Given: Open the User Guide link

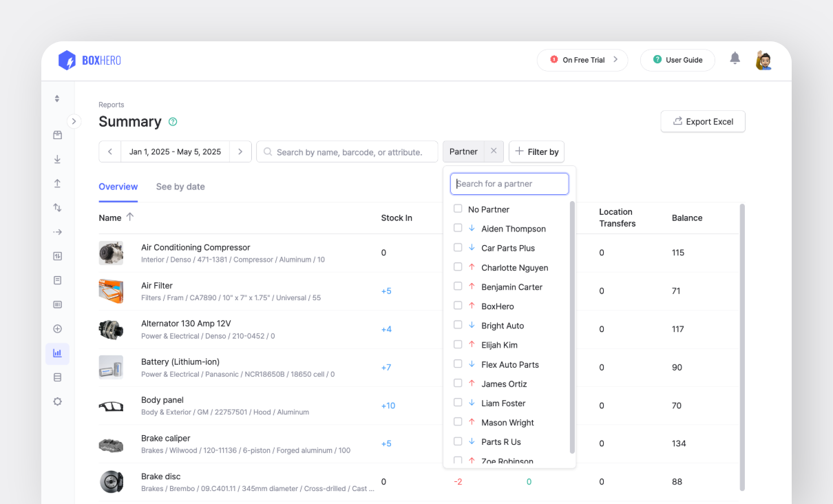Looking at the screenshot, I should click(677, 60).
